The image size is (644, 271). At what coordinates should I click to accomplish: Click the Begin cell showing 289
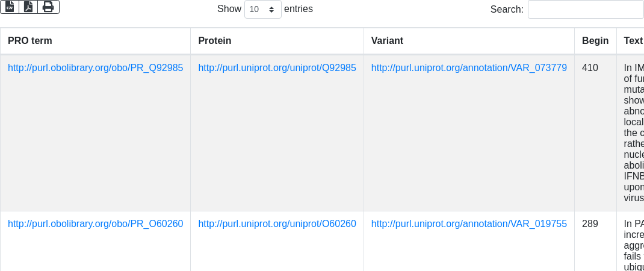click(x=590, y=224)
